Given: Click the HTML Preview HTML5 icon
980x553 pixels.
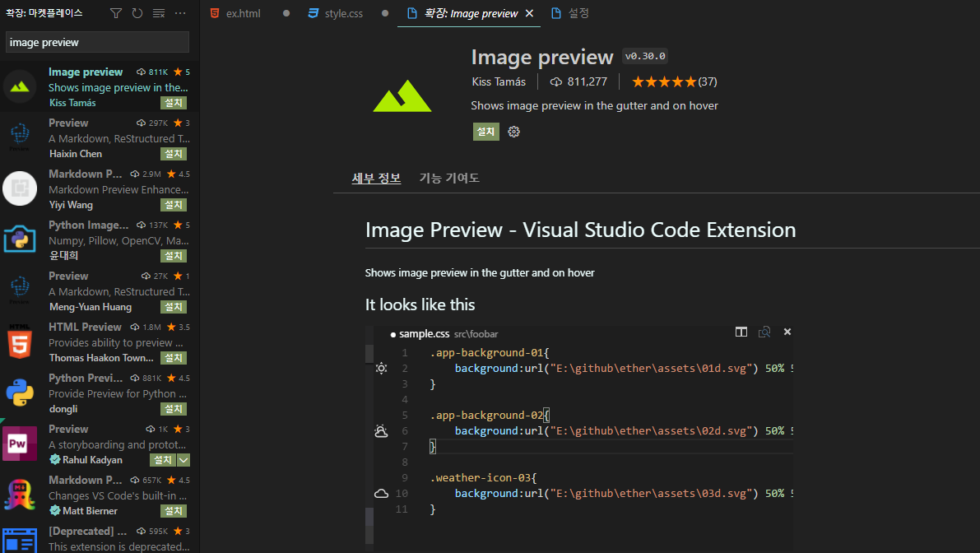Looking at the screenshot, I should [x=20, y=342].
